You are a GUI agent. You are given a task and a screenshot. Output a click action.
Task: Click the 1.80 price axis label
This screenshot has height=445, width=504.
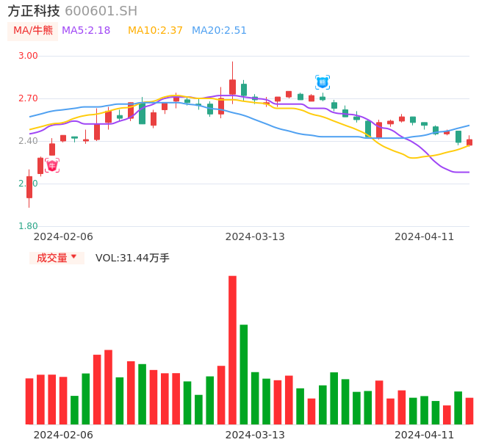click(28, 226)
